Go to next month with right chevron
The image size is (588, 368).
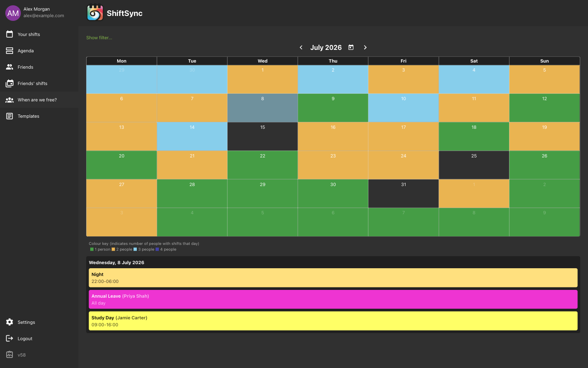[x=365, y=47]
